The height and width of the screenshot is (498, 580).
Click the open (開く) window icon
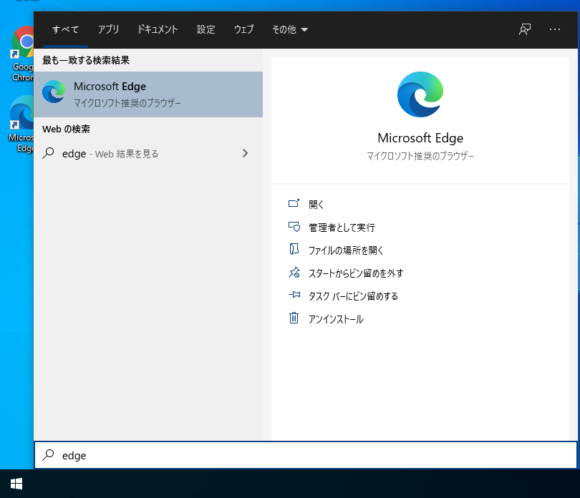click(x=294, y=203)
